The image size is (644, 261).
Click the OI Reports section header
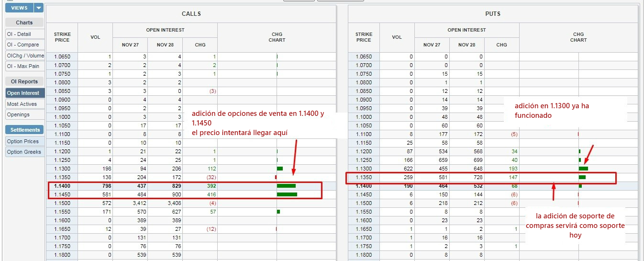coord(24,81)
